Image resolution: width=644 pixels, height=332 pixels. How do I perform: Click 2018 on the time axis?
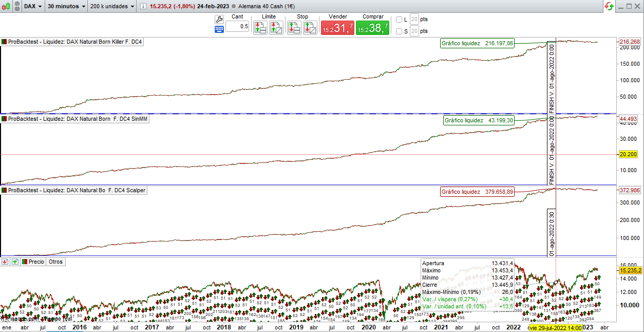(x=224, y=327)
